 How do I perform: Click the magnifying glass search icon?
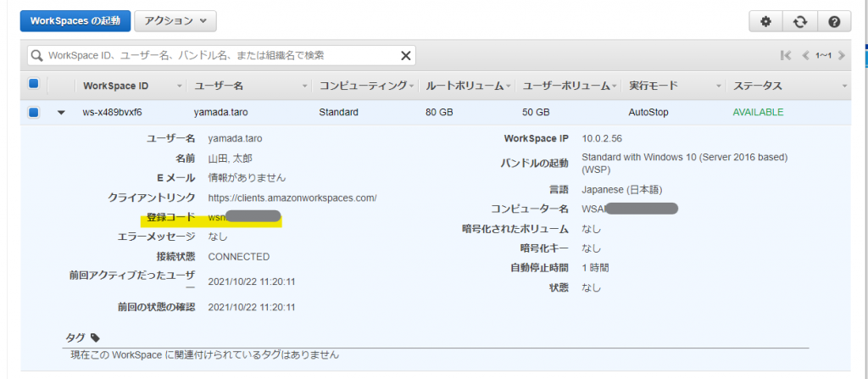[x=37, y=55]
